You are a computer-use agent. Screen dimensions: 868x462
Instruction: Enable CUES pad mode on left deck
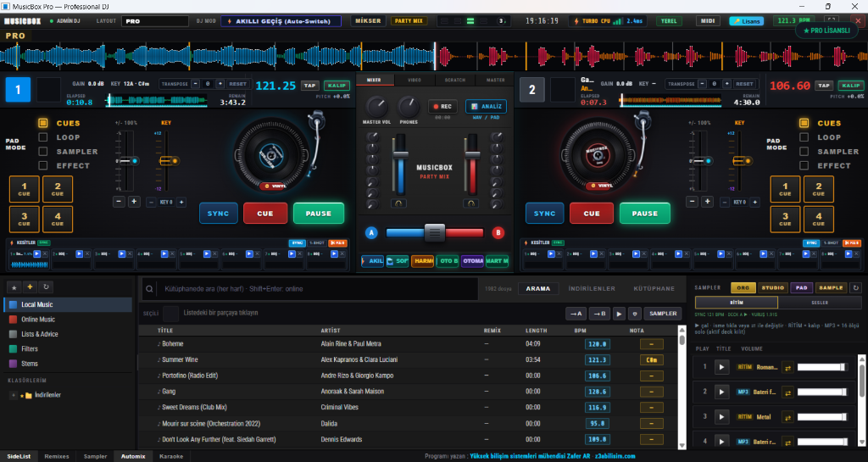tap(42, 123)
